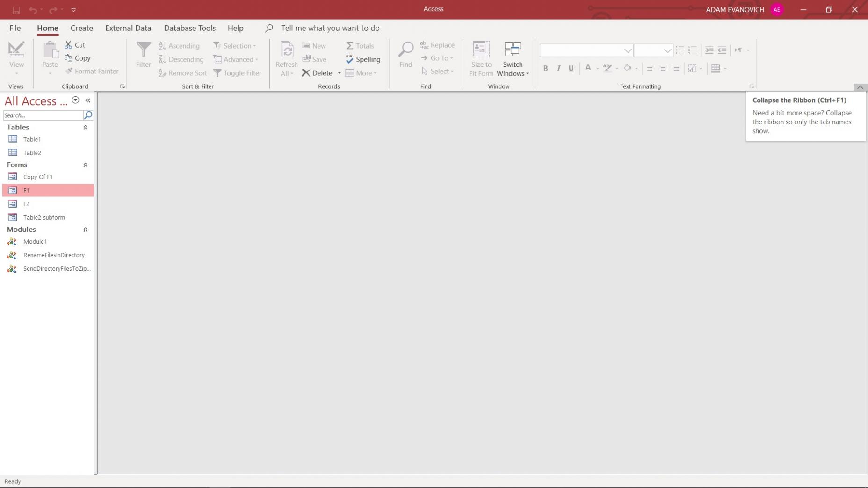
Task: Click the Undo arrow in title bar
Action: coord(33,10)
